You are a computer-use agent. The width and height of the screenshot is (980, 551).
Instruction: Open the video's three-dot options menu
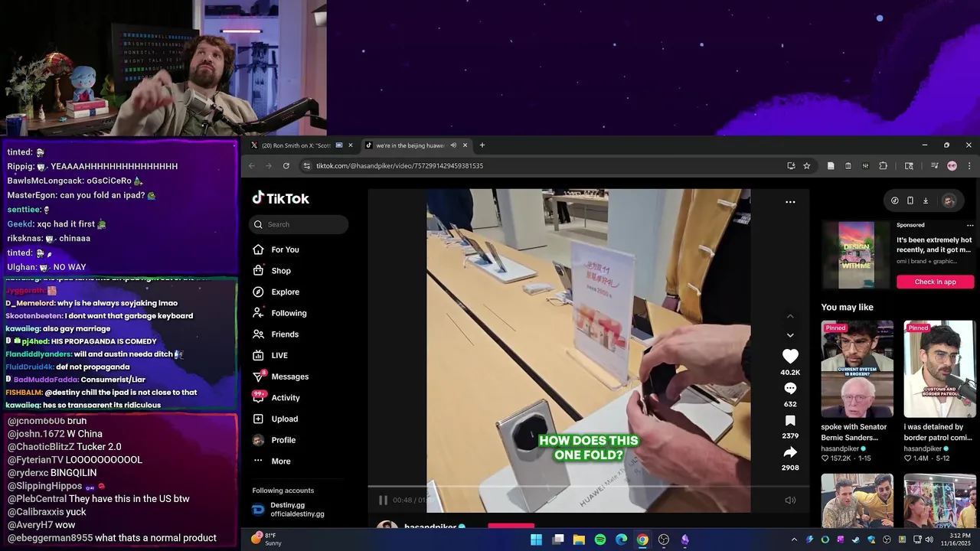[x=790, y=202]
